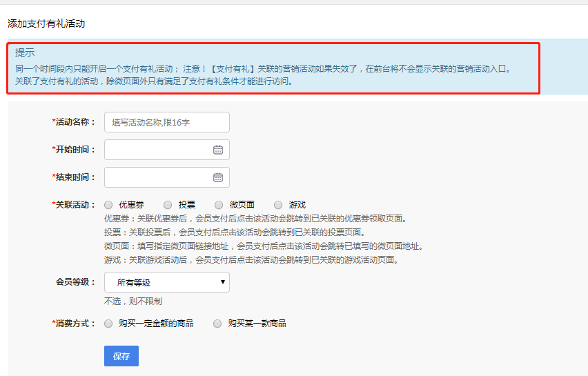Choose the 购买某一款商品 radio option

[x=217, y=323]
